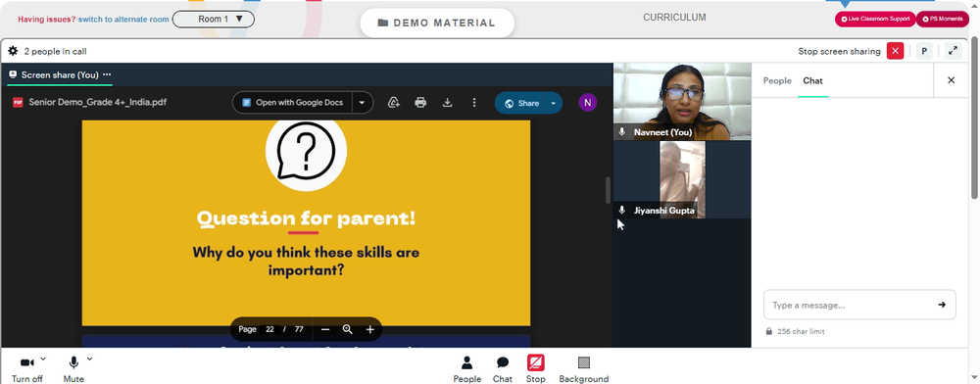Close the chat side panel

coord(952,80)
